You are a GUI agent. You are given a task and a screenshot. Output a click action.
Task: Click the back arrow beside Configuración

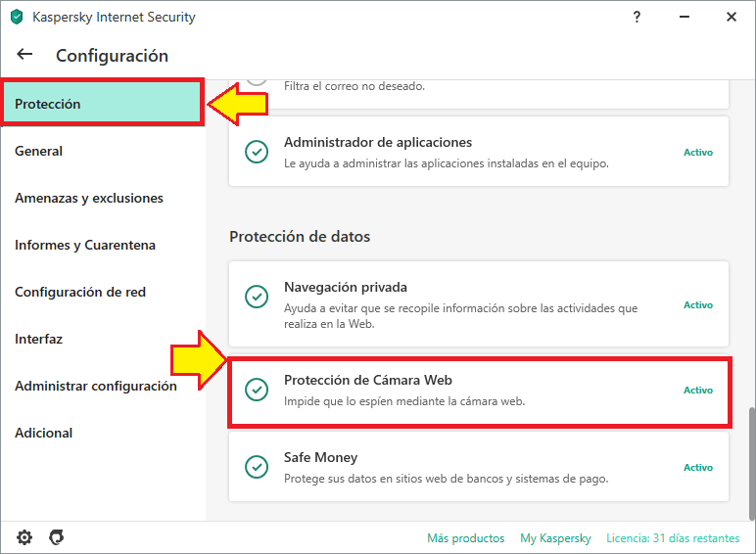click(24, 55)
